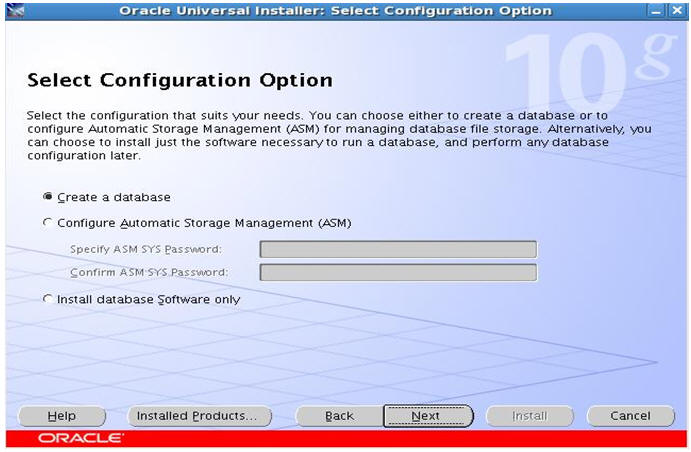Click the Confirm ASM SYS Password field
691x452 pixels.
(398, 272)
